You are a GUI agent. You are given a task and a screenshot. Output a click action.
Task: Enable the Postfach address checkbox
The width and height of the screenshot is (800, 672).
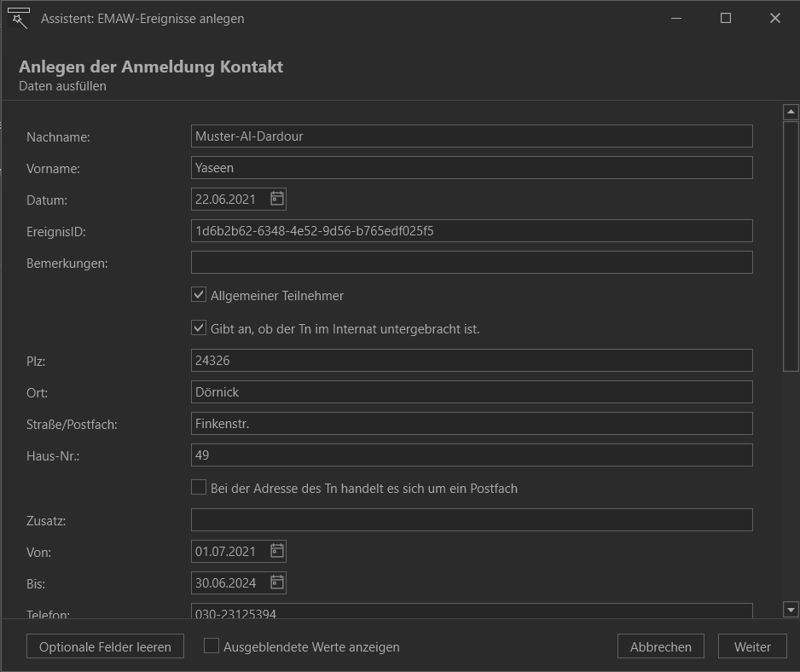(x=199, y=487)
